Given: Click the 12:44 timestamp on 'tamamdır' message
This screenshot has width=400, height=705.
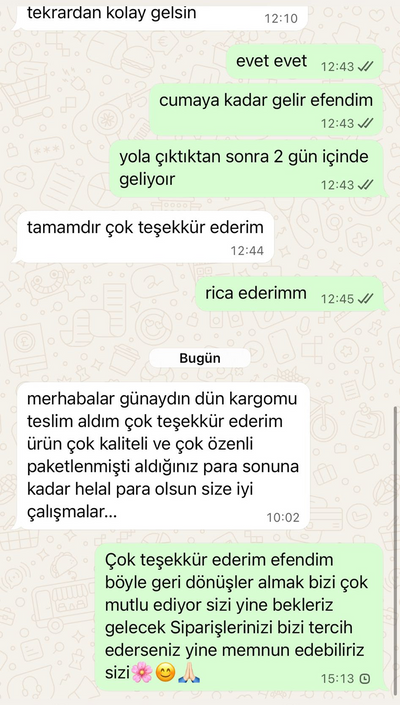Looking at the screenshot, I should pos(247,250).
